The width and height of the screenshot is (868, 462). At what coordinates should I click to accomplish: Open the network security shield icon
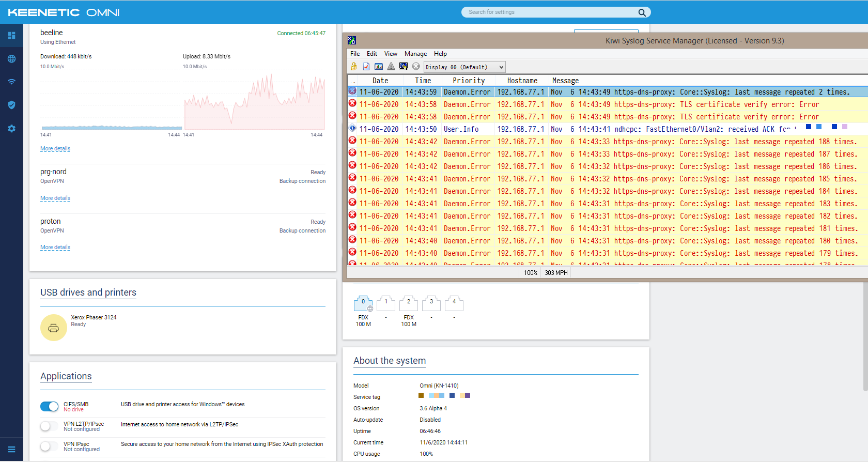pyautogui.click(x=11, y=105)
